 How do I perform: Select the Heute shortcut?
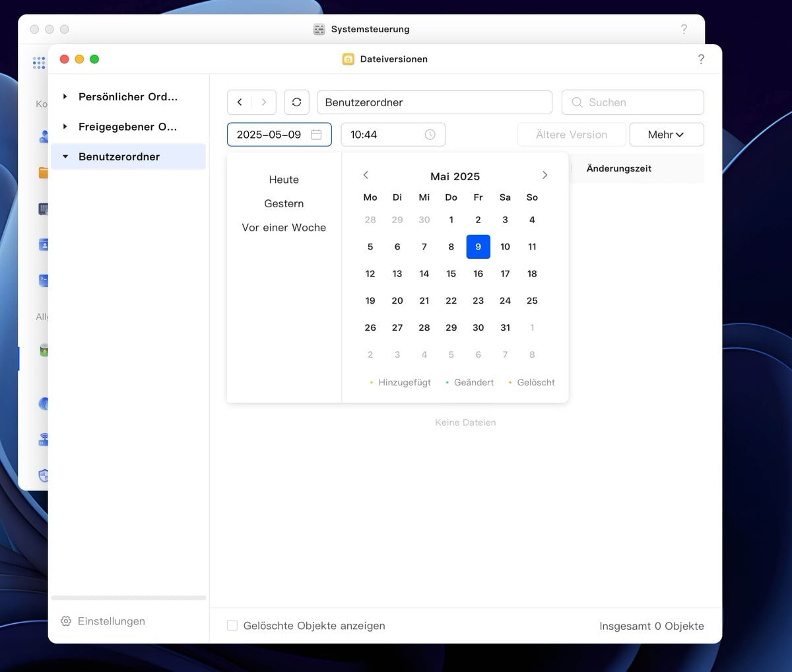click(x=284, y=180)
